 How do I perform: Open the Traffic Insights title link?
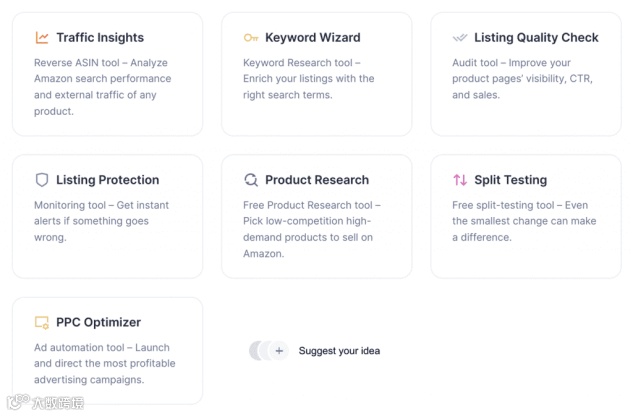pos(100,38)
